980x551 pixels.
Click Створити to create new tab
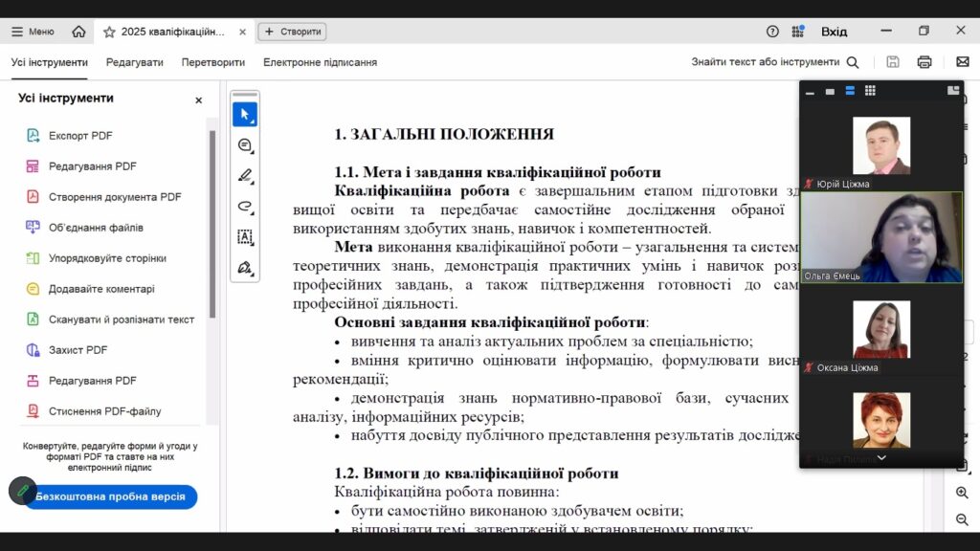tap(293, 32)
